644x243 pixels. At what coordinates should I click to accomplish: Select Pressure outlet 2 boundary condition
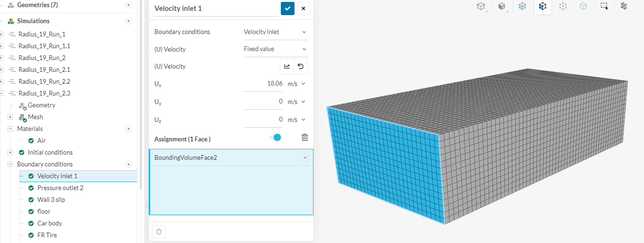click(x=60, y=188)
